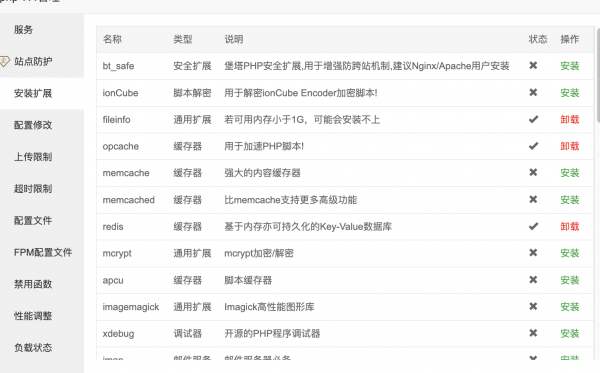Uninstall the redis extension
Image resolution: width=600 pixels, height=373 pixels.
tap(570, 226)
